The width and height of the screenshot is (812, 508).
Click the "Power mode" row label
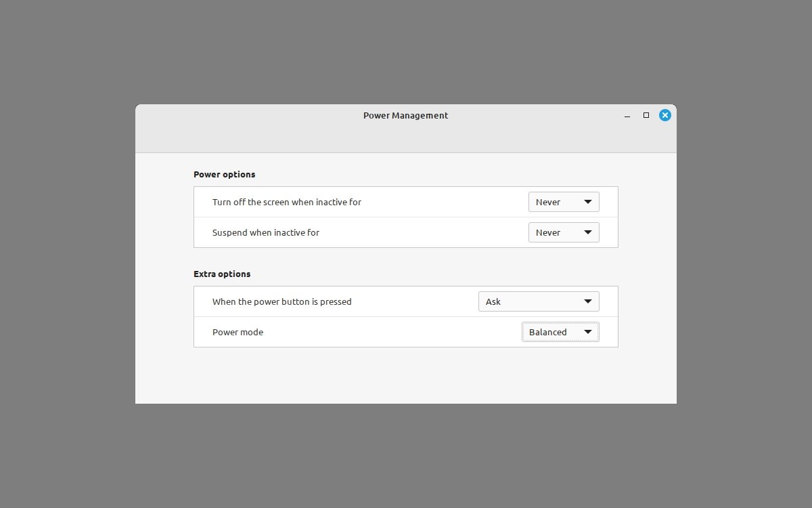238,332
